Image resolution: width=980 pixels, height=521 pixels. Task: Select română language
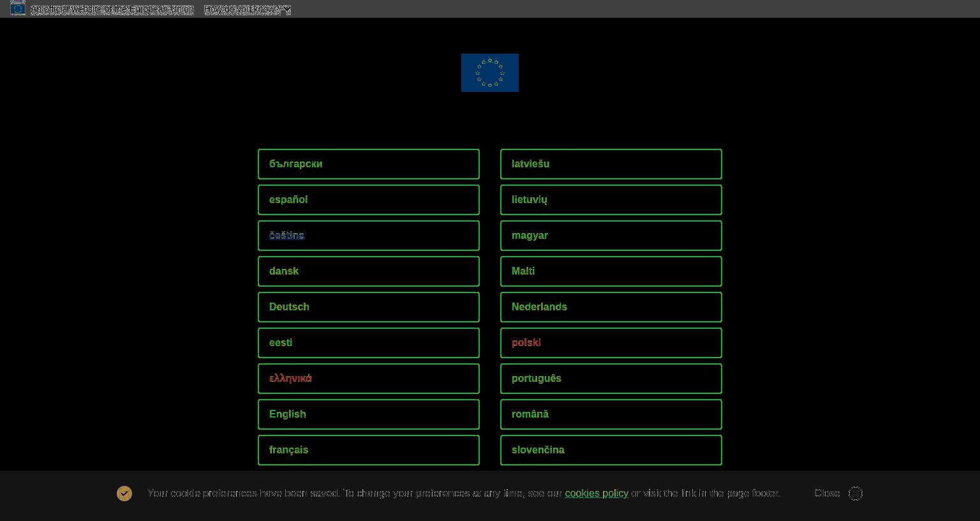611,414
